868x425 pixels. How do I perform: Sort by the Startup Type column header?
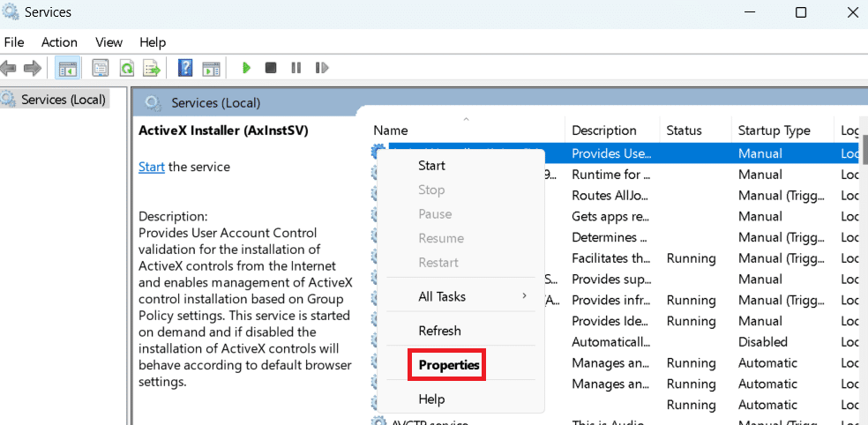click(x=774, y=130)
